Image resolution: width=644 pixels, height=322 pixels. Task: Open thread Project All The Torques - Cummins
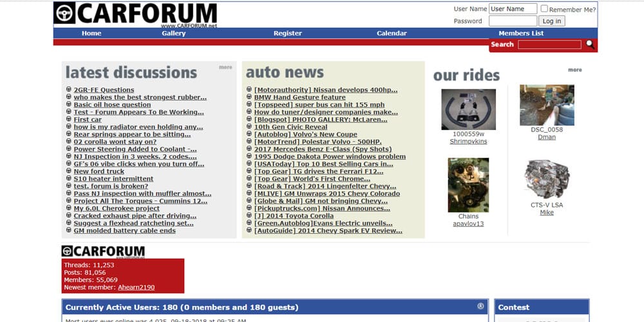click(x=140, y=201)
